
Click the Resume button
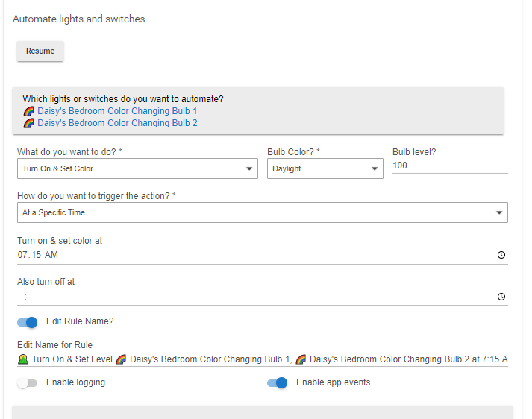[x=40, y=51]
